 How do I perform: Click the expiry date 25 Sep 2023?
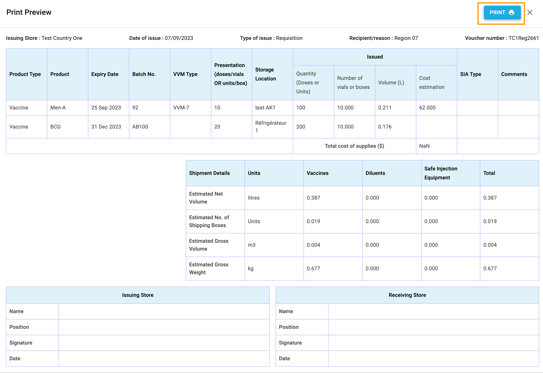106,108
